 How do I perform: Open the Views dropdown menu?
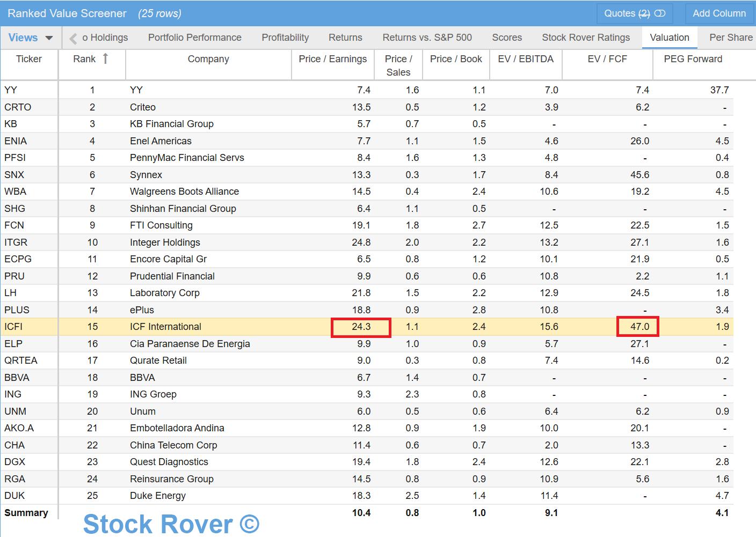point(31,38)
